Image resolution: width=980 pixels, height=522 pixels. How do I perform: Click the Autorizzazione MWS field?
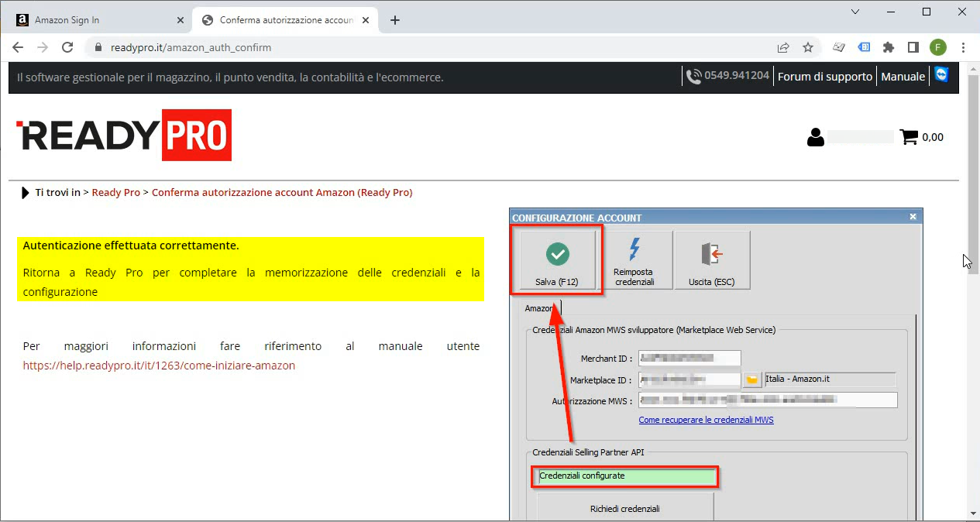768,400
